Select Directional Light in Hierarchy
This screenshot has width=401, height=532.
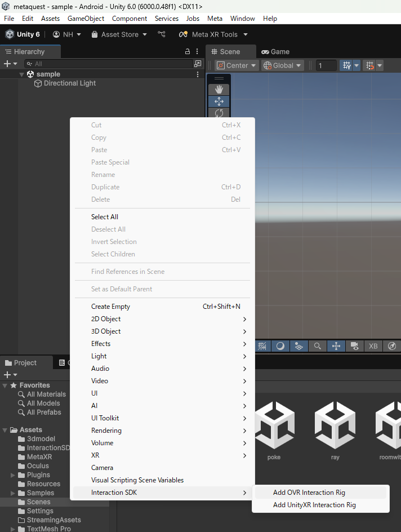point(65,83)
